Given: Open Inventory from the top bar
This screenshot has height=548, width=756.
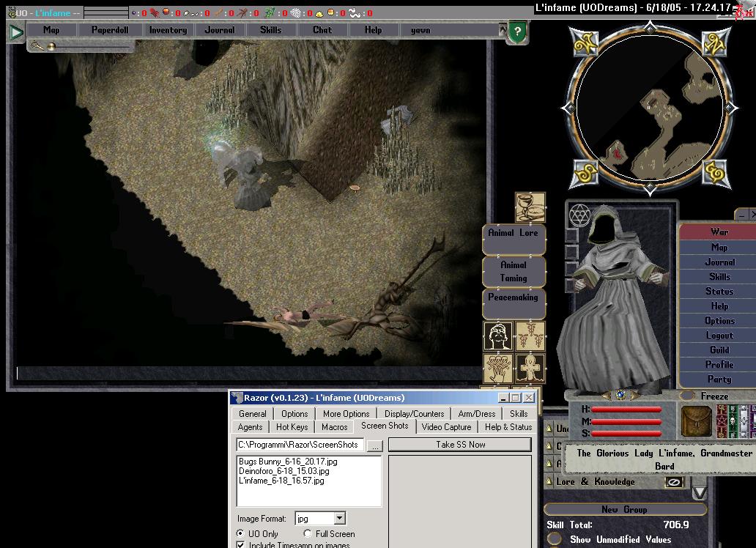Looking at the screenshot, I should pos(168,30).
